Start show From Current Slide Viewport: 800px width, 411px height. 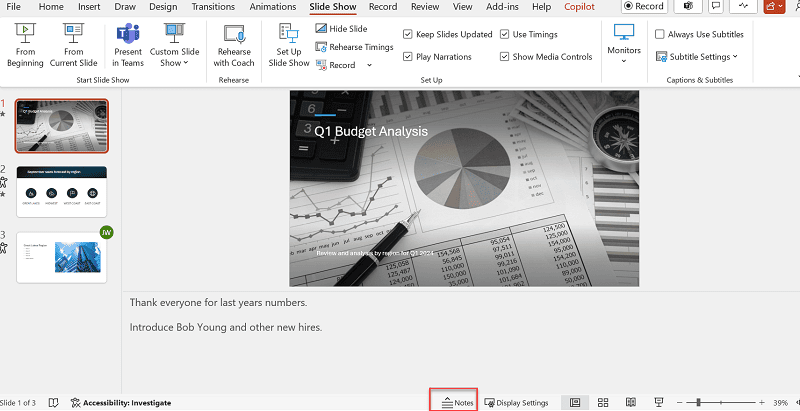pyautogui.click(x=74, y=45)
